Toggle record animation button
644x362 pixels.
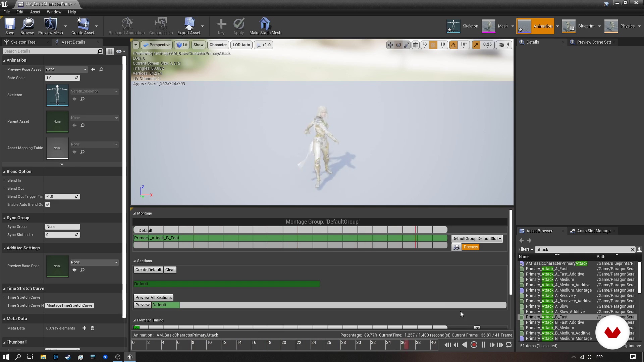pyautogui.click(x=474, y=345)
